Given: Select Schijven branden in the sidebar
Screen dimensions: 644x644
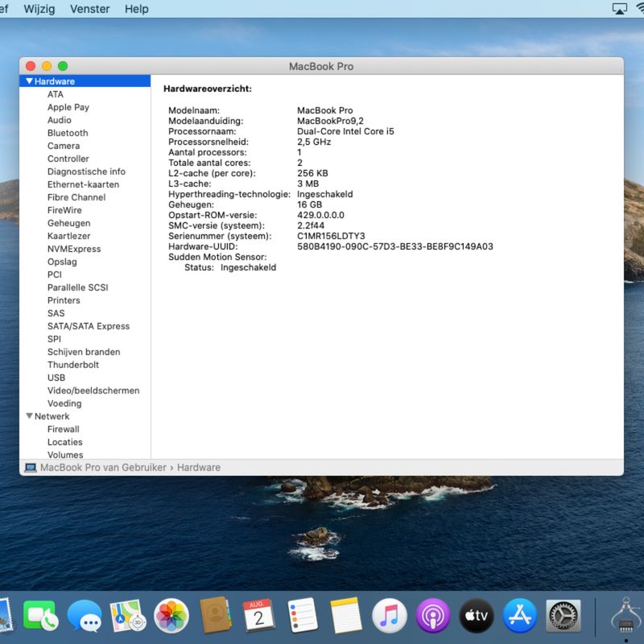Looking at the screenshot, I should click(x=84, y=352).
